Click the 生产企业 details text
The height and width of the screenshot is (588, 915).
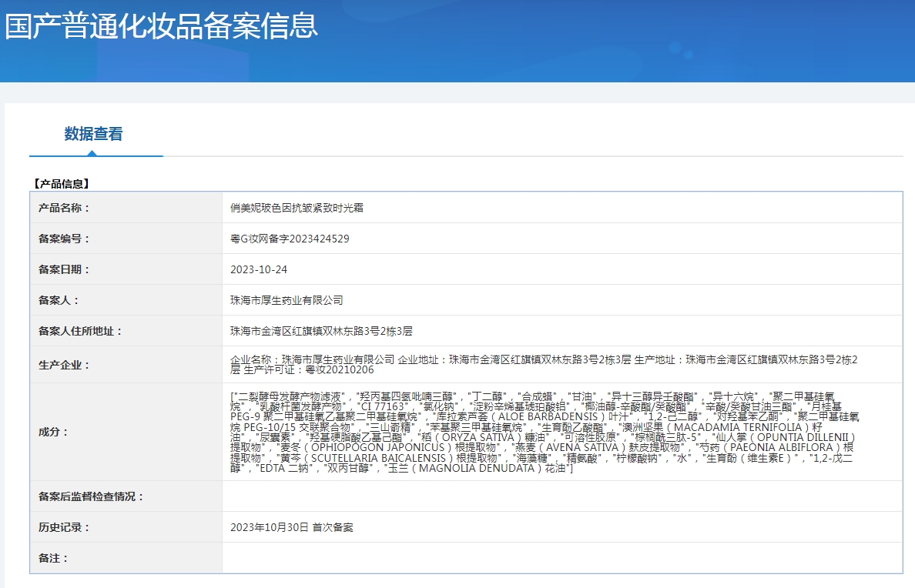[x=544, y=365]
